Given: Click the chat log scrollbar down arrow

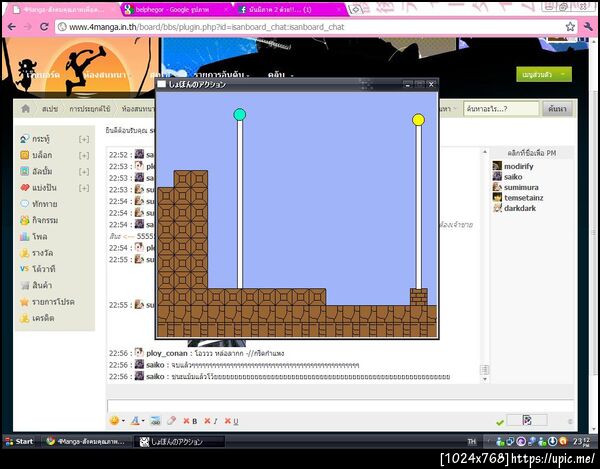Looking at the screenshot, I should point(484,379).
